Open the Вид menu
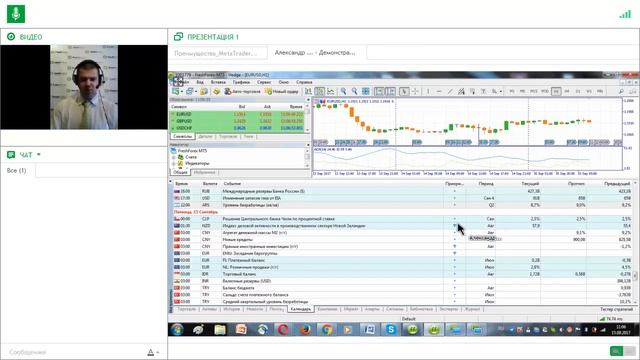The width and height of the screenshot is (640, 360). pyautogui.click(x=200, y=82)
